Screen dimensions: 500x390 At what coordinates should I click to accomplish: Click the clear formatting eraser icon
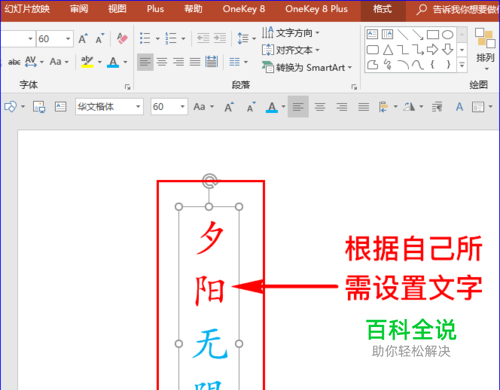[x=122, y=39]
